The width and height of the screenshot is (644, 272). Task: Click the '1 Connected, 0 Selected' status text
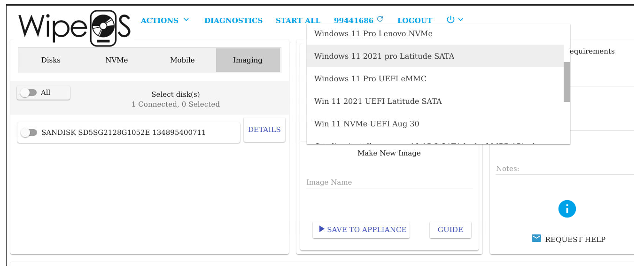pos(176,104)
